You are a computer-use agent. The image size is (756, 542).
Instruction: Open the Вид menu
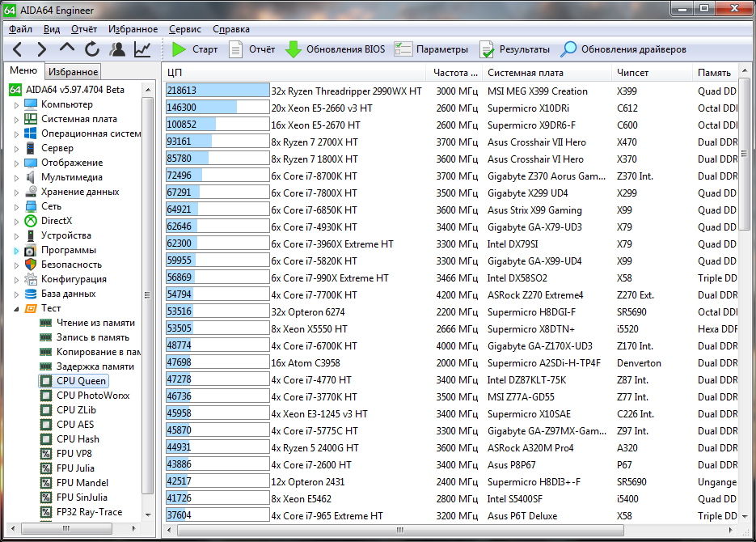click(x=52, y=29)
